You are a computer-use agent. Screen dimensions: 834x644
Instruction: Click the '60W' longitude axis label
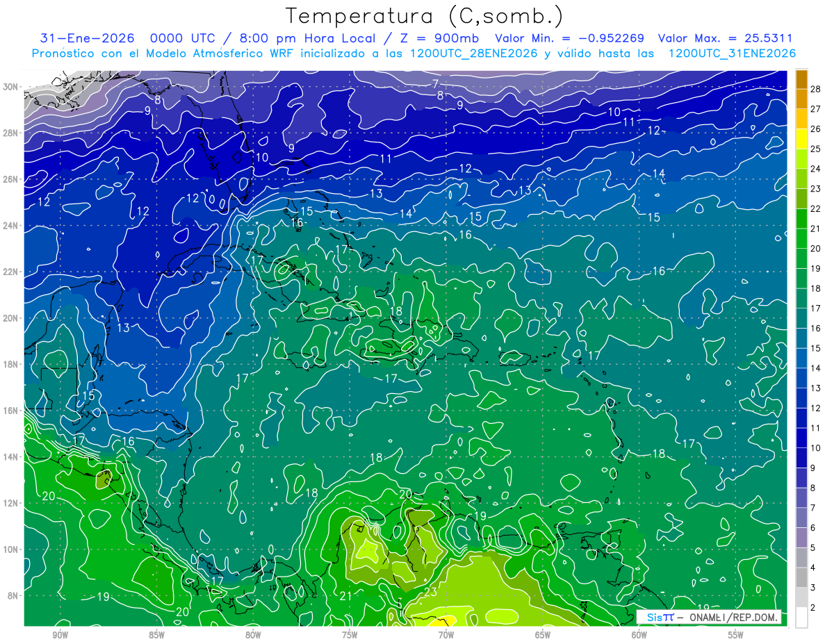639,635
